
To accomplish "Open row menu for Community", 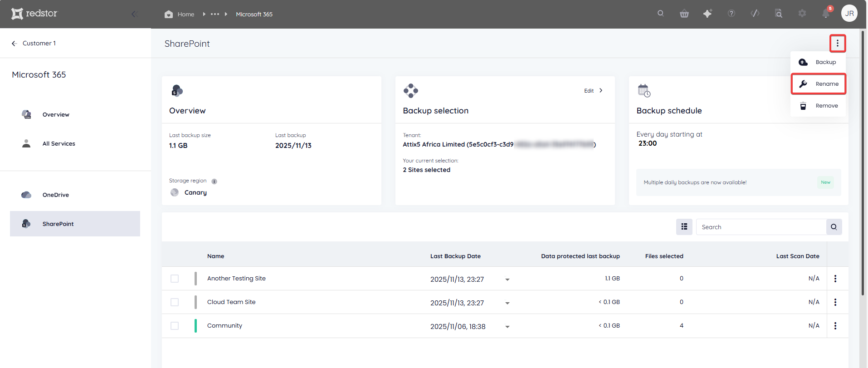I will [835, 326].
